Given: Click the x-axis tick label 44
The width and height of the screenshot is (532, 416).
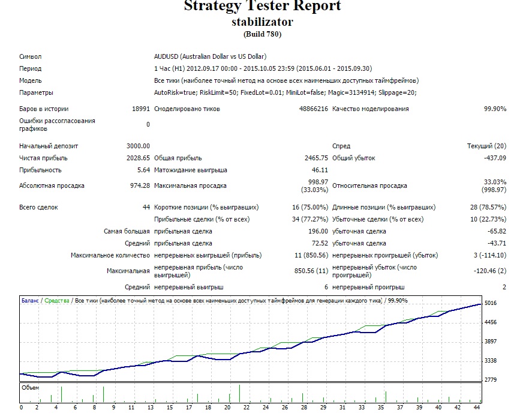Looking at the screenshot, I should pos(477,408).
